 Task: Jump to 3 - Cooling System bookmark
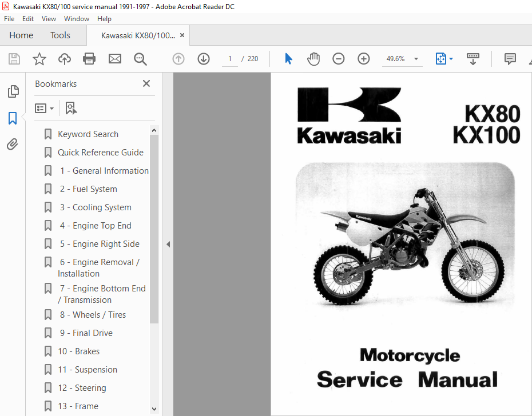96,207
